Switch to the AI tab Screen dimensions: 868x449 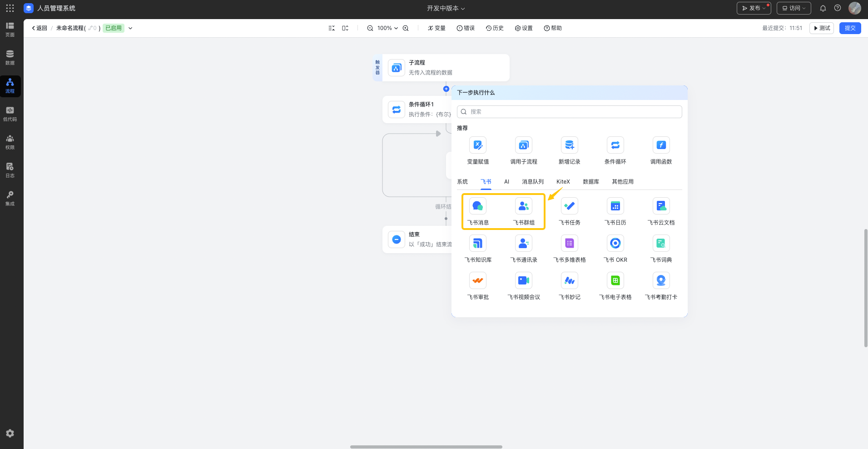click(x=506, y=182)
